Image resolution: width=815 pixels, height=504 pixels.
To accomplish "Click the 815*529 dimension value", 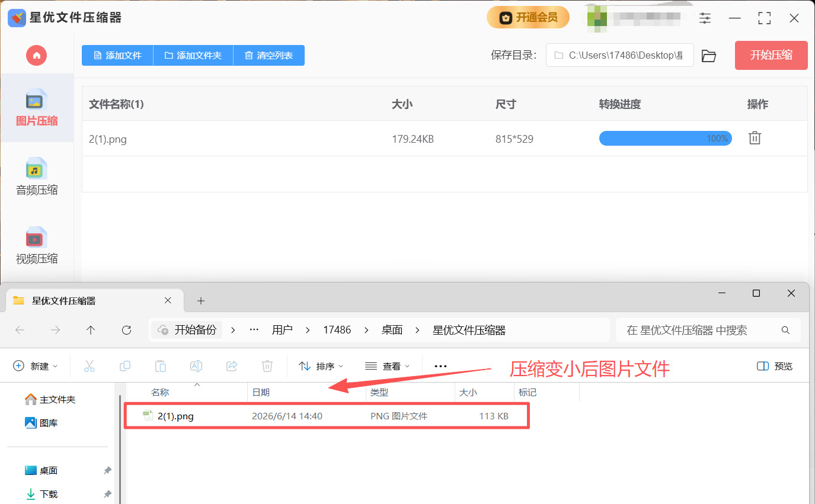I will (514, 140).
